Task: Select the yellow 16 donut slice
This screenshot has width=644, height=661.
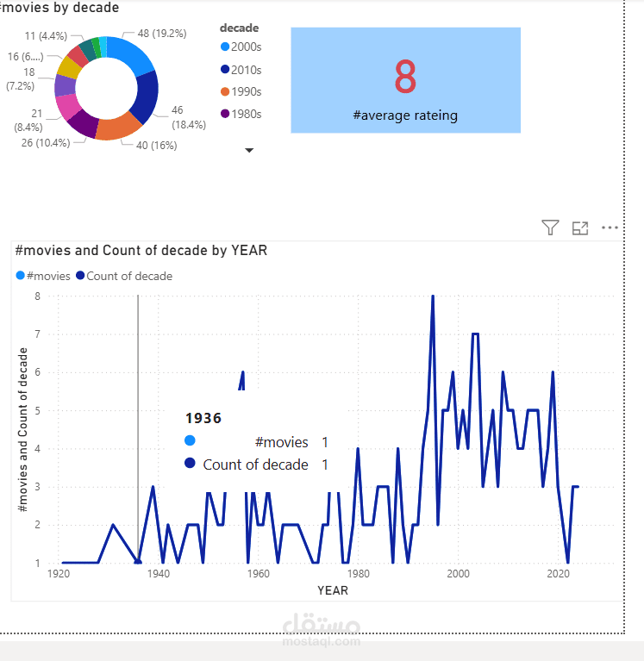Action: [69, 67]
